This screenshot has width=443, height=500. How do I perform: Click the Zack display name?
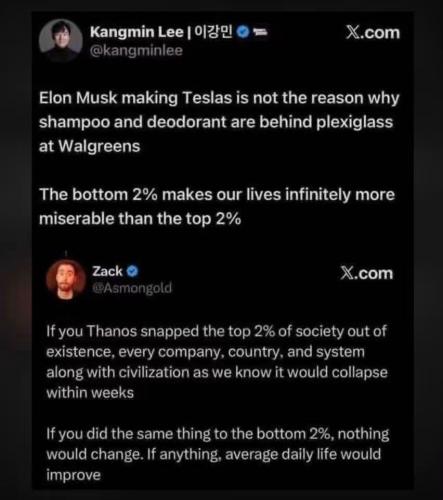point(107,271)
